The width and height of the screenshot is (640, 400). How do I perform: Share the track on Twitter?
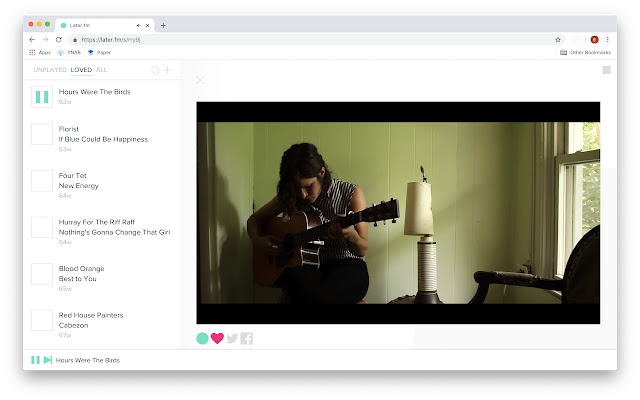pyautogui.click(x=232, y=338)
